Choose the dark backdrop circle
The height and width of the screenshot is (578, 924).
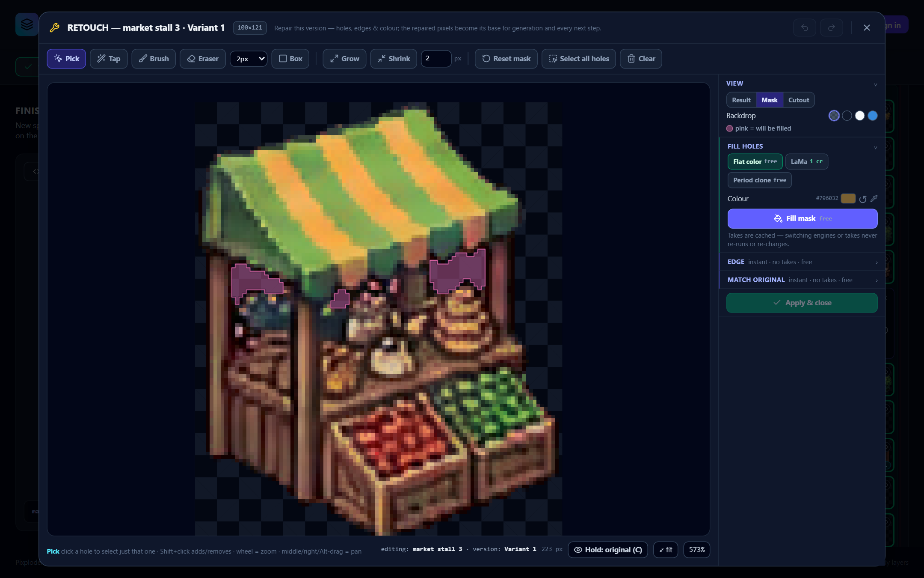click(x=847, y=116)
